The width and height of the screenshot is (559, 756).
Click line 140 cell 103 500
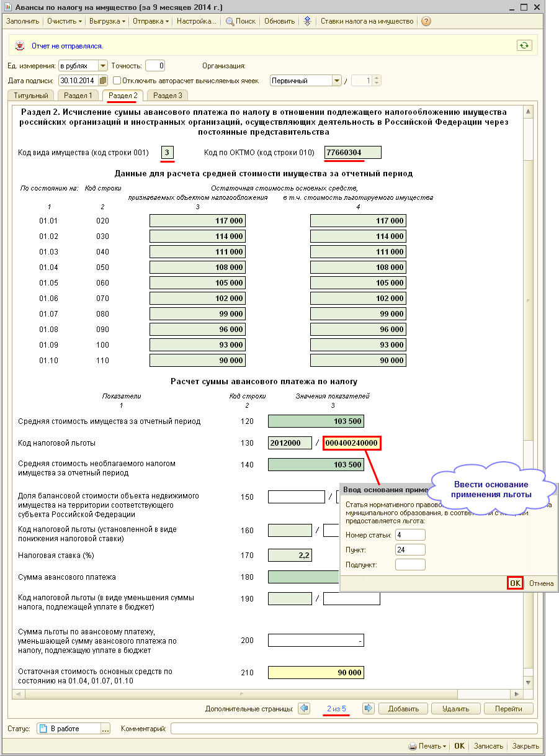[316, 464]
